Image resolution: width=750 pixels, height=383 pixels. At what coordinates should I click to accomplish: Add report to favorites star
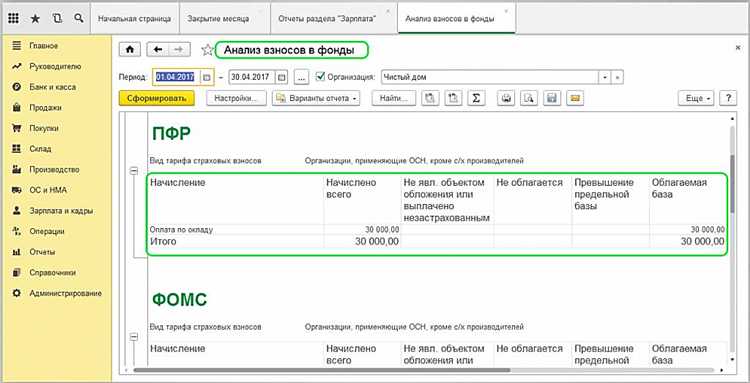[x=207, y=50]
